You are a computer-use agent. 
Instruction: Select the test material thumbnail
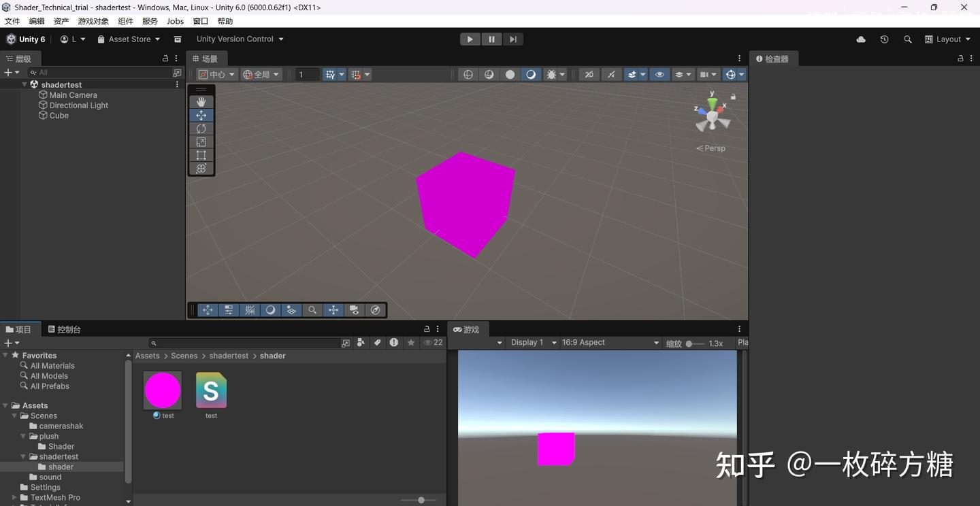tap(162, 390)
